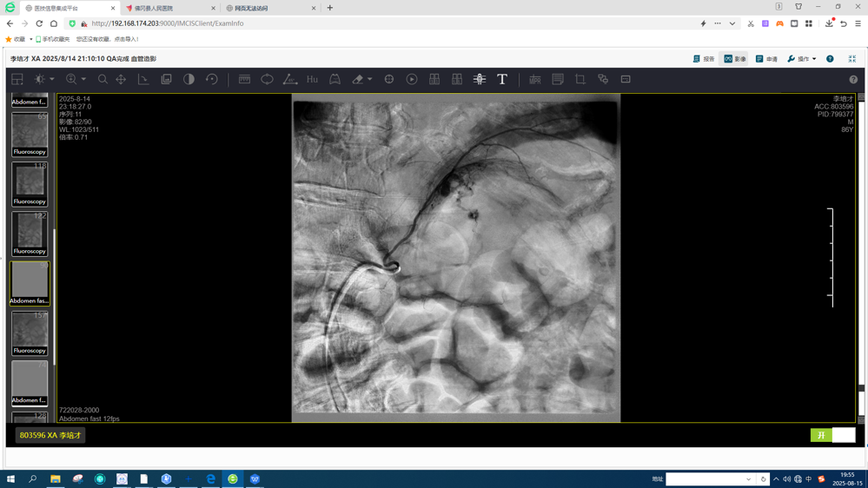Click the invert grayscale (half-circle) icon
This screenshot has width=868, height=488.
coord(189,79)
